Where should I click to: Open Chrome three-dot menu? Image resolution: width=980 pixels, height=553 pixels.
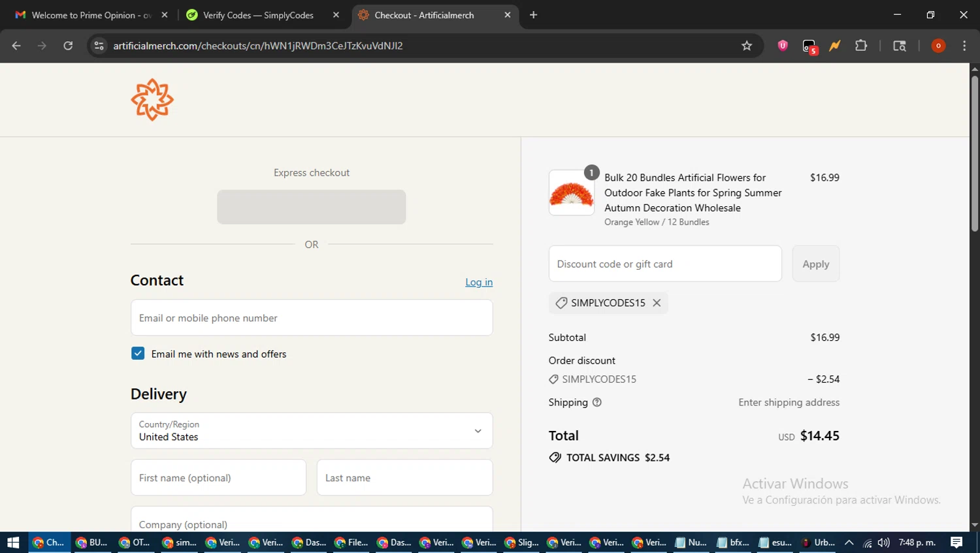point(964,46)
